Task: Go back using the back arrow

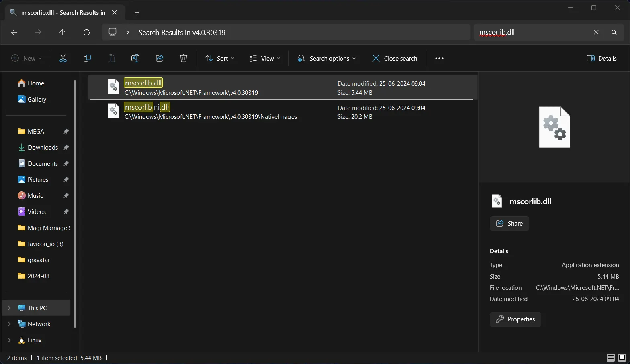Action: [14, 32]
